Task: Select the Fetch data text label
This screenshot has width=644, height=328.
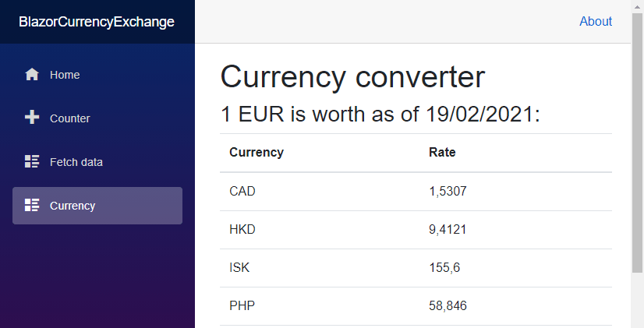Action: point(76,162)
